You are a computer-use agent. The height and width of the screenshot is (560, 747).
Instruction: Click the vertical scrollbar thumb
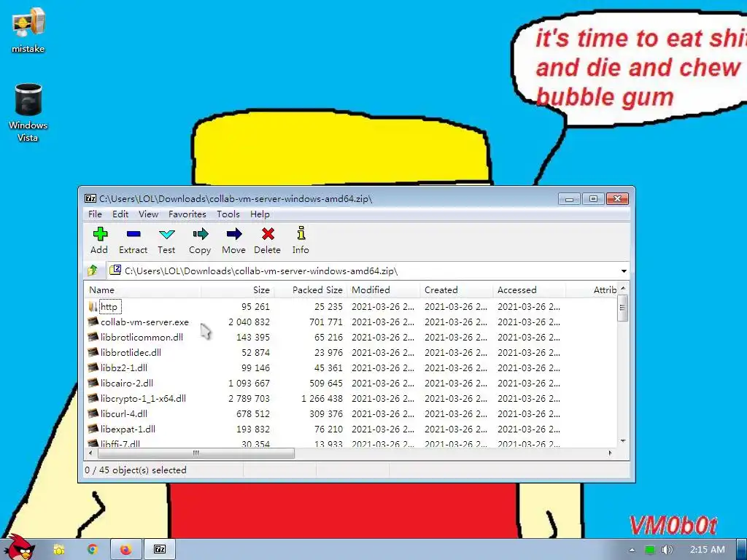(x=623, y=308)
